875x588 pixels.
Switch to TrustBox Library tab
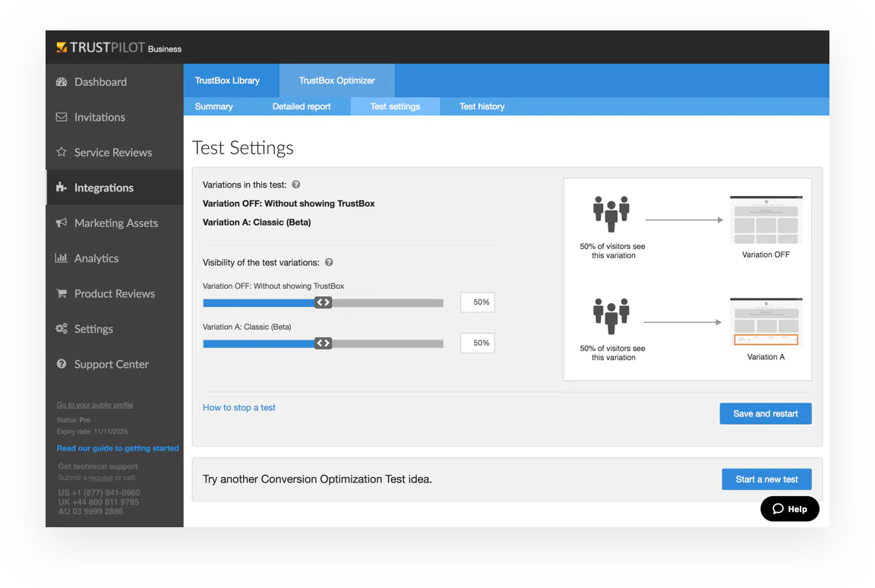227,81
